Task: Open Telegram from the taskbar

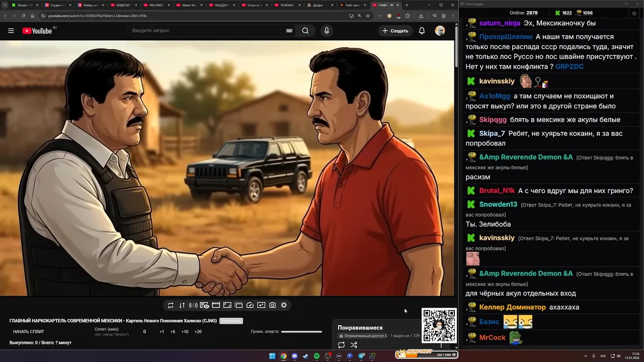Action: pos(361,356)
